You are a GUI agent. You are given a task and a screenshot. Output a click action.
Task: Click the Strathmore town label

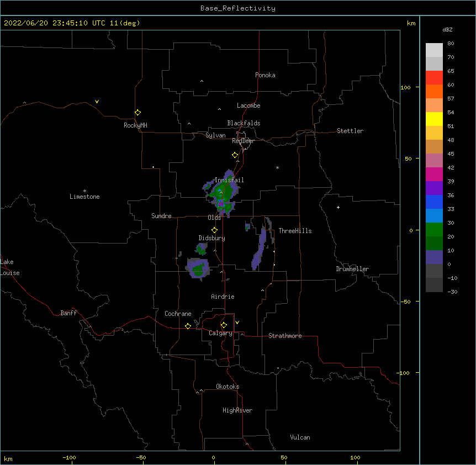point(285,336)
